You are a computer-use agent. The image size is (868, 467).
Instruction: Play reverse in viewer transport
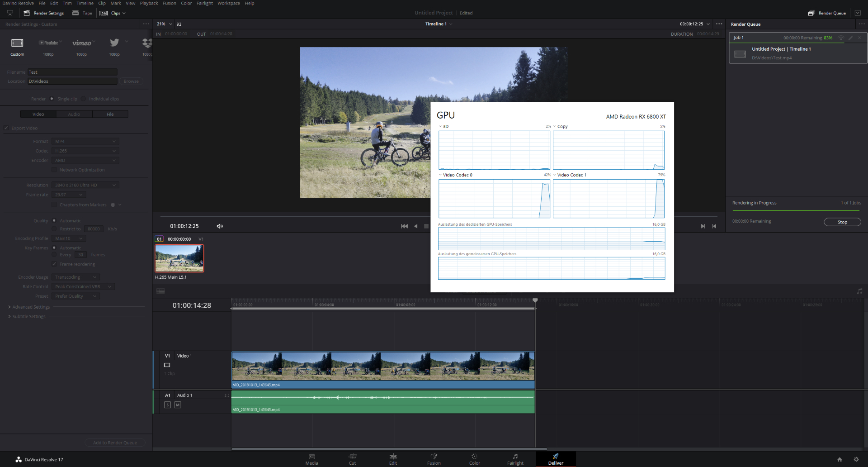pyautogui.click(x=416, y=226)
